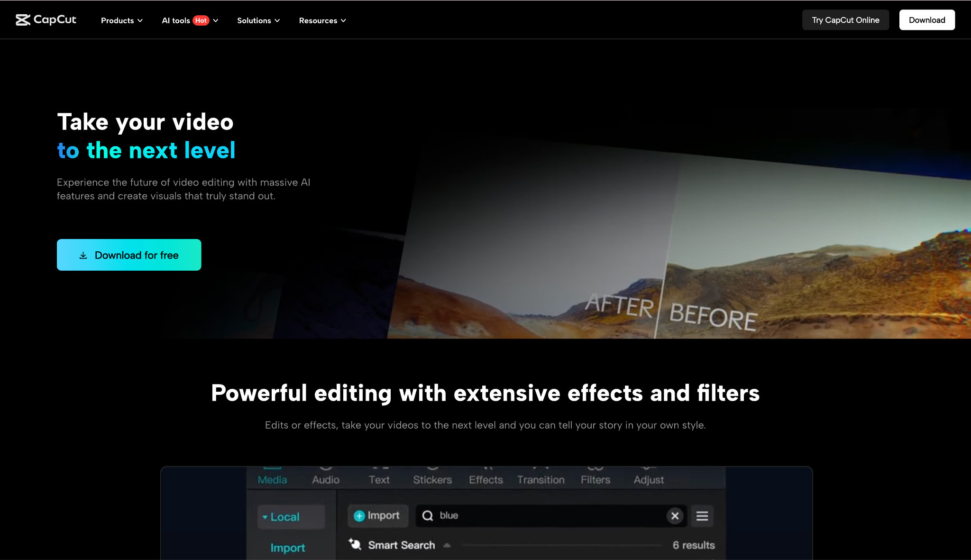This screenshot has width=971, height=560.
Task: Switch the media list view layout
Action: pos(702,516)
